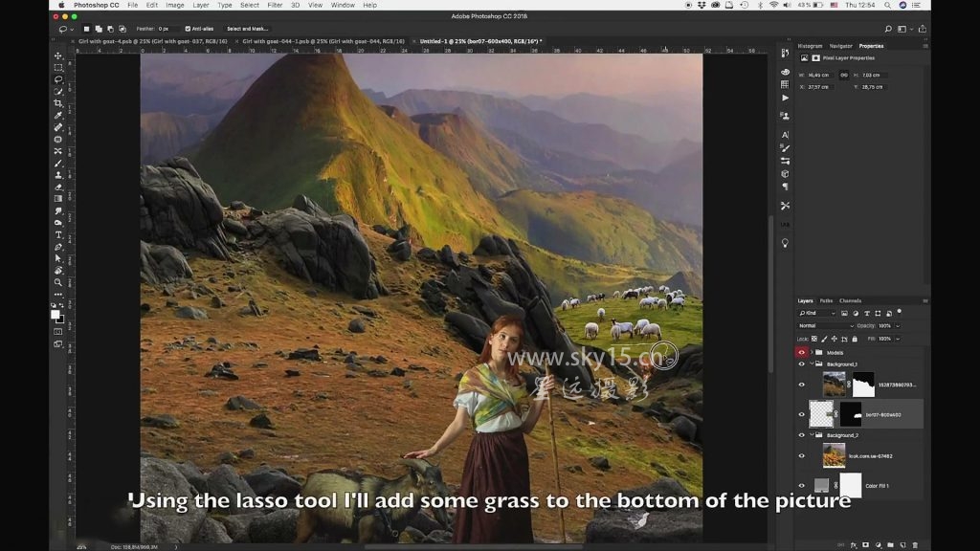Click the foreground color swatch
Image resolution: width=980 pixels, height=551 pixels.
pyautogui.click(x=55, y=314)
